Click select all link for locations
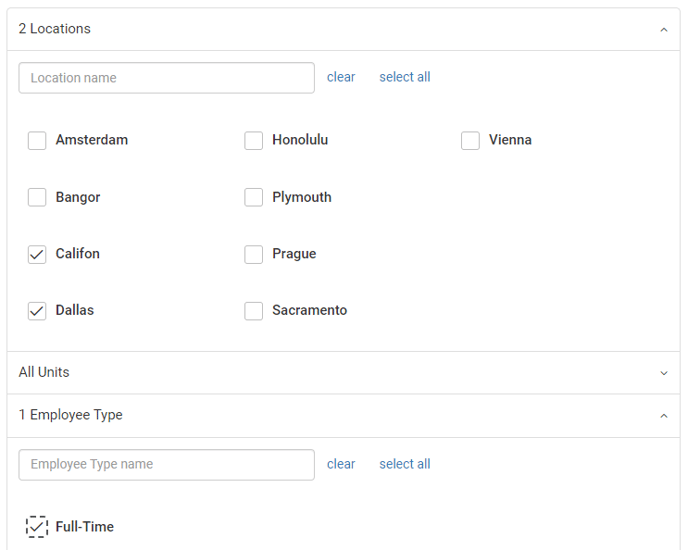Image resolution: width=688 pixels, height=550 pixels. pyautogui.click(x=404, y=78)
